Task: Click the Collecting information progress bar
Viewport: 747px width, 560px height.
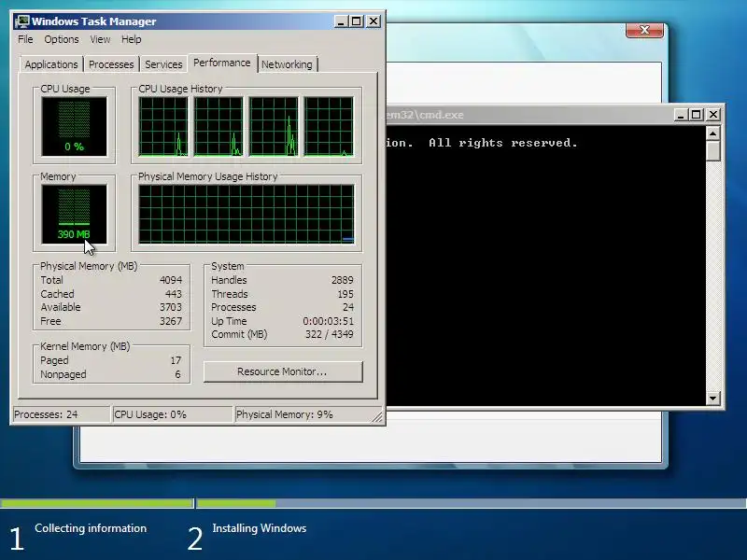Action: [x=97, y=503]
